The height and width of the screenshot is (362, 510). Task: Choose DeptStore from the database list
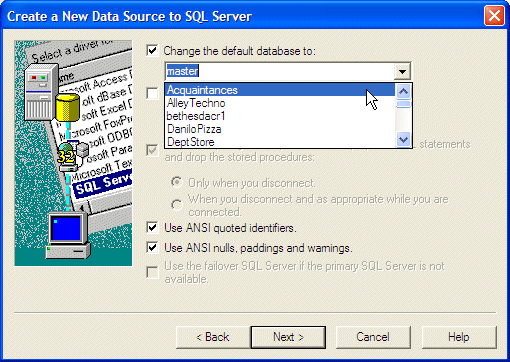click(280, 142)
